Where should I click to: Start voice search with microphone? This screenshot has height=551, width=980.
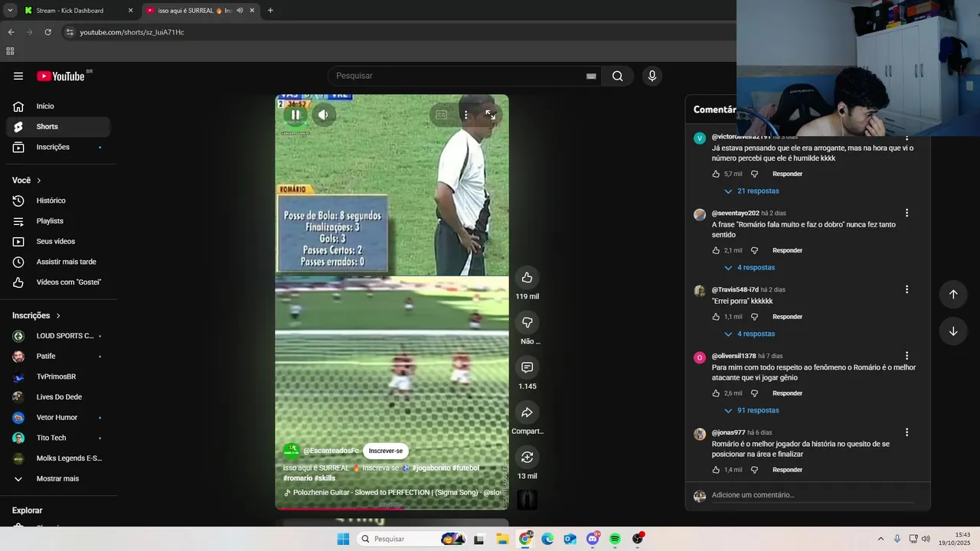click(652, 76)
